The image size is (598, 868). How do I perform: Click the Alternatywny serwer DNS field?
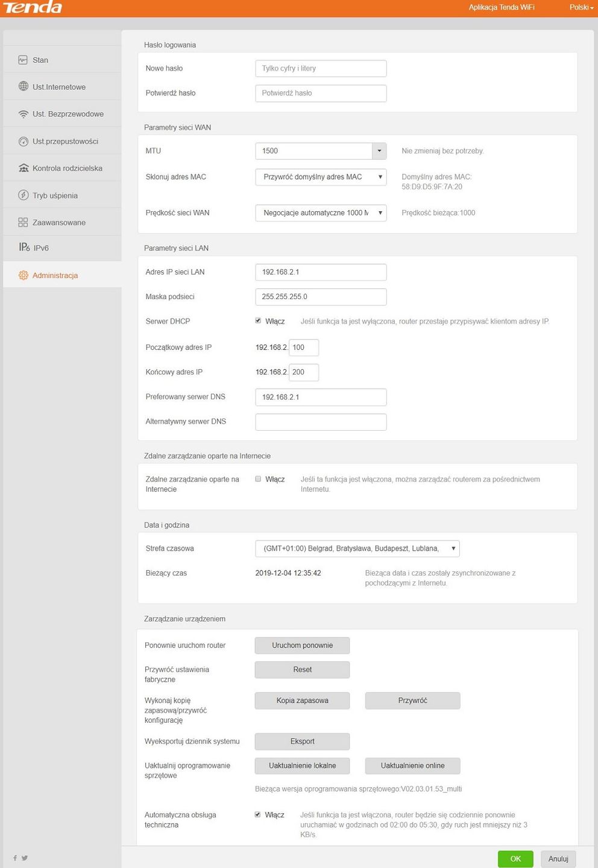(x=321, y=422)
